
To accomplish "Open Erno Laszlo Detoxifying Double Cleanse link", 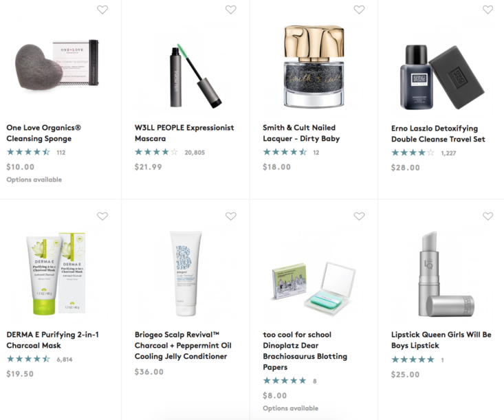I will tap(438, 133).
